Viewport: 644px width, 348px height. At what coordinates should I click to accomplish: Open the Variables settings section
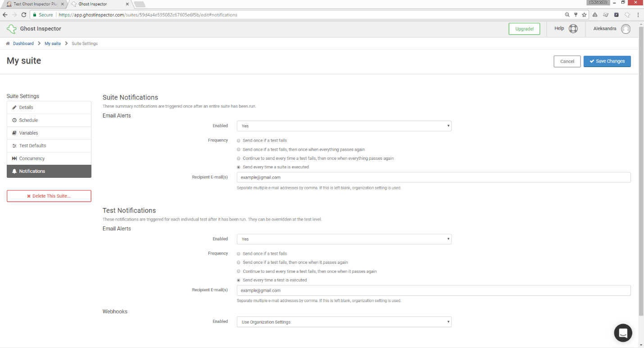[49, 133]
